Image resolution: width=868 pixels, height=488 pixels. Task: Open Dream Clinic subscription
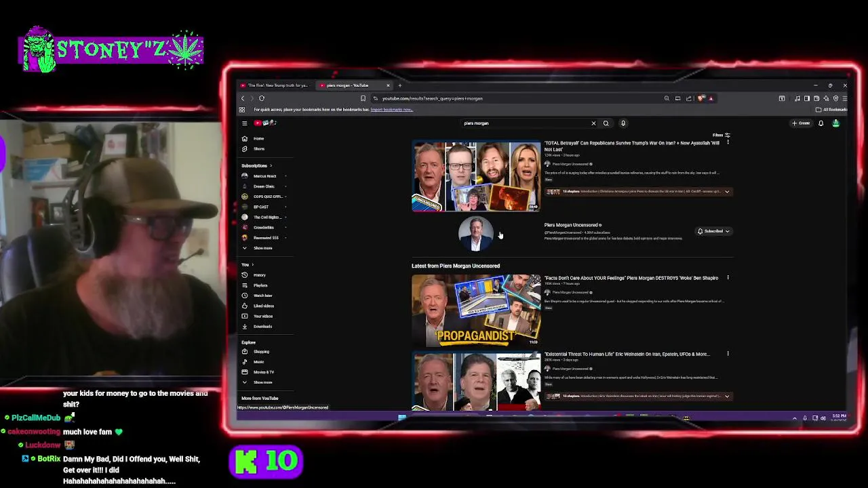264,186
